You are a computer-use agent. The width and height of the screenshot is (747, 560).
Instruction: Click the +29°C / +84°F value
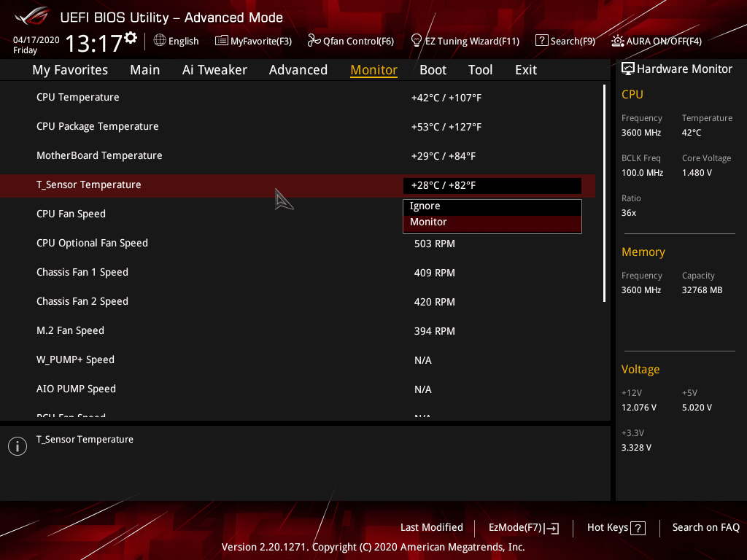(x=444, y=156)
